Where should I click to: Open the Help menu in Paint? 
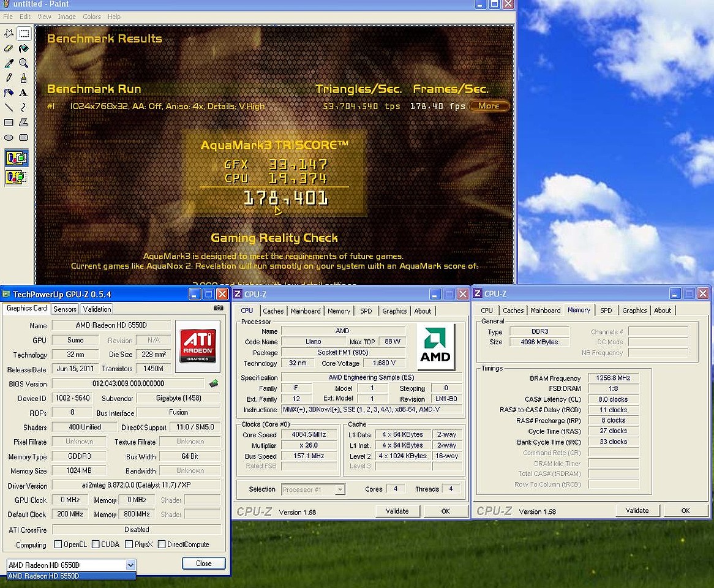tap(114, 17)
